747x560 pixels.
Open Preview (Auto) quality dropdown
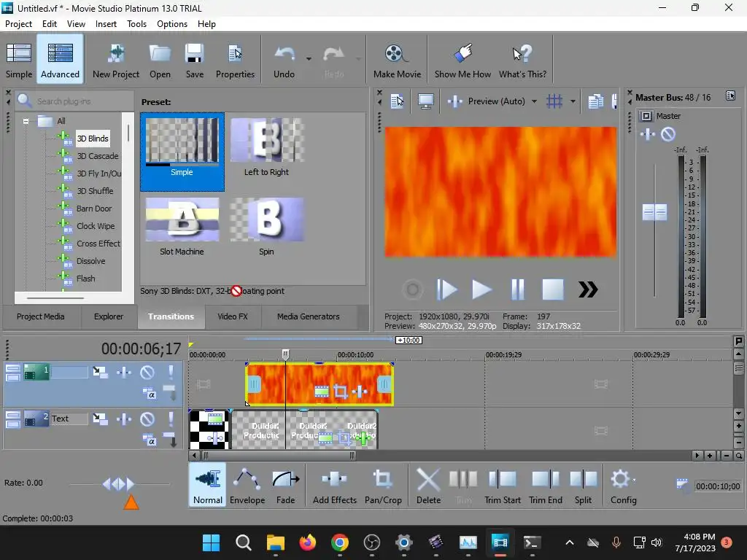coord(534,101)
